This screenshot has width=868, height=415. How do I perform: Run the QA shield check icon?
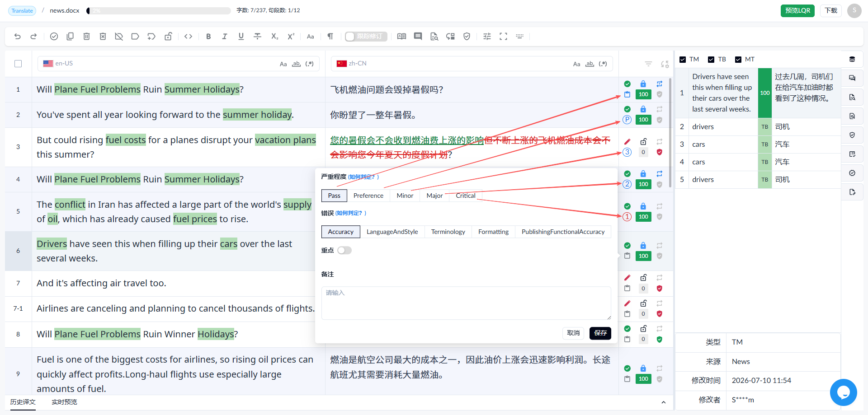467,37
